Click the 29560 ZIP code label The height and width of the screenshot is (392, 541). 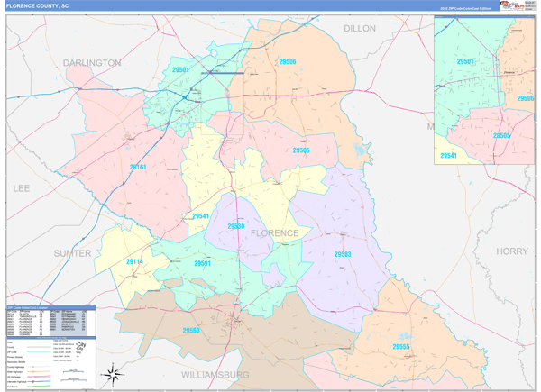pyautogui.click(x=191, y=331)
